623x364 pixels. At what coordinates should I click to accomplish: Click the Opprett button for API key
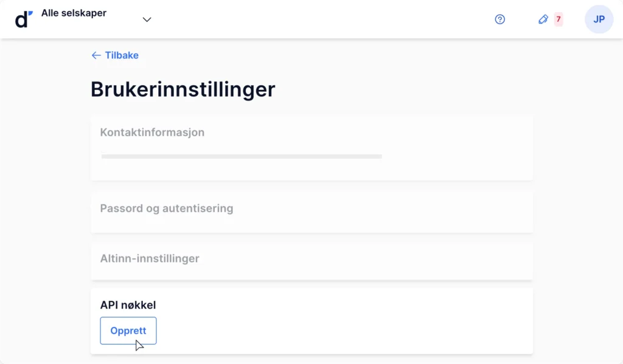128,331
